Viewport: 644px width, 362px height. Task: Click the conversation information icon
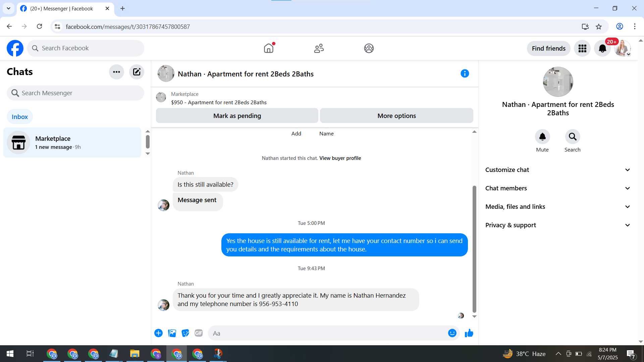tap(465, 73)
